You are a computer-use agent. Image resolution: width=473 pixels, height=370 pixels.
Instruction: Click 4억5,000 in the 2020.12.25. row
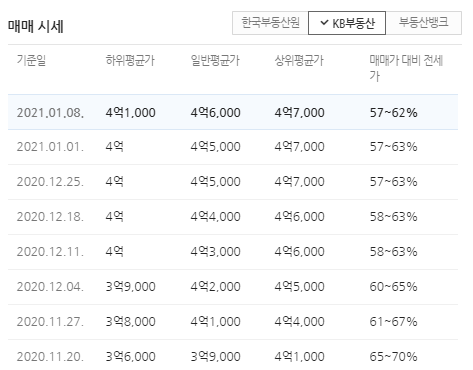[215, 182]
